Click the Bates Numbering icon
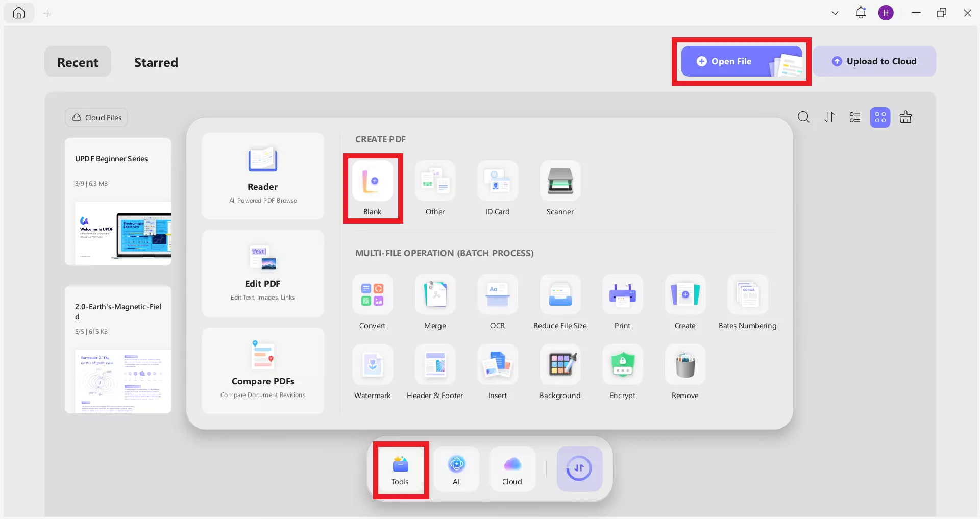 click(x=747, y=295)
